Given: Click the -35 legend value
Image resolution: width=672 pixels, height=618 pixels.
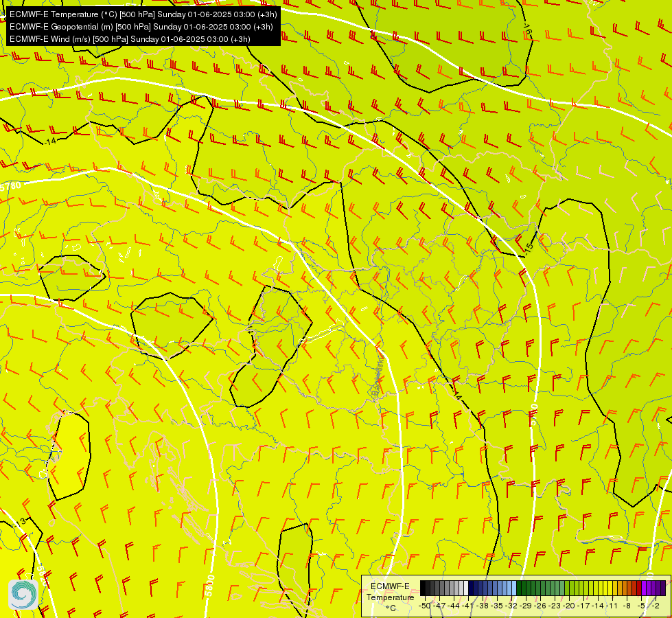Looking at the screenshot, I should (x=497, y=606).
